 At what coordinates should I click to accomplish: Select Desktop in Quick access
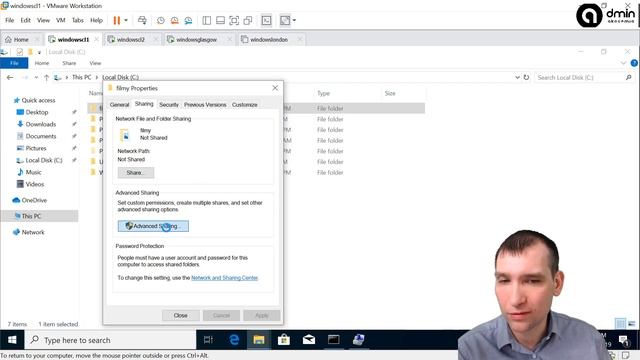pyautogui.click(x=37, y=112)
